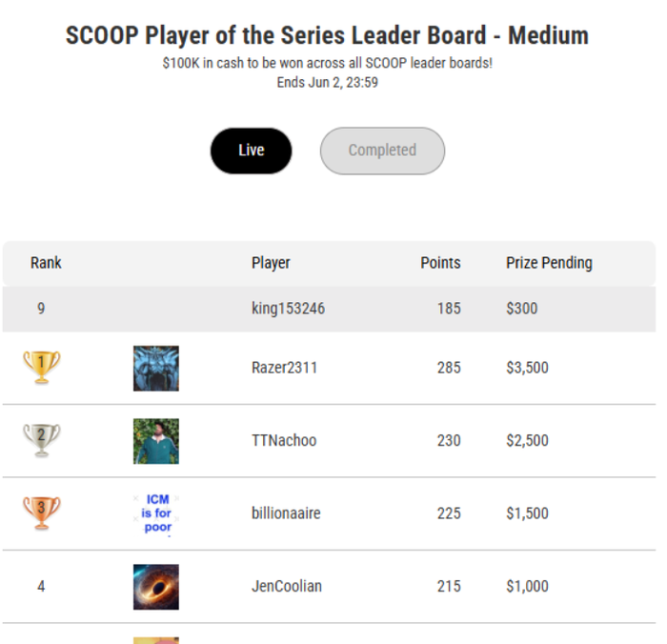Click the Points column header
Viewport: 667px width, 644px height.
pyautogui.click(x=440, y=262)
